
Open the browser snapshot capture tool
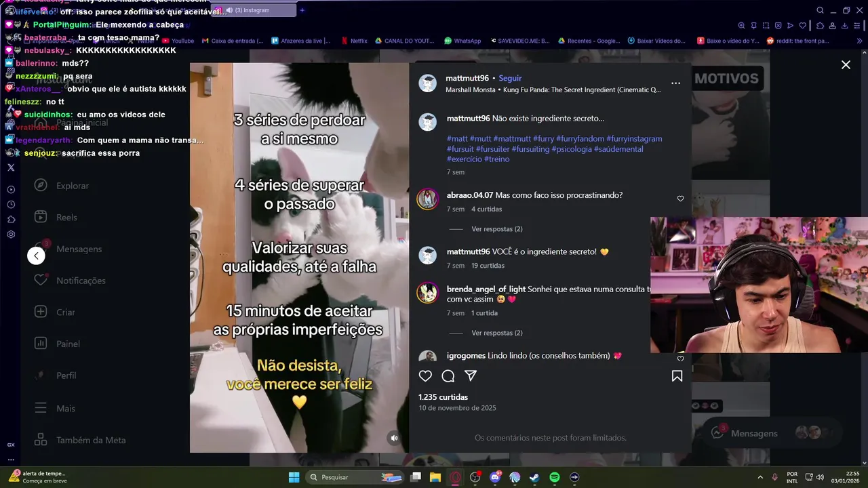point(766,26)
